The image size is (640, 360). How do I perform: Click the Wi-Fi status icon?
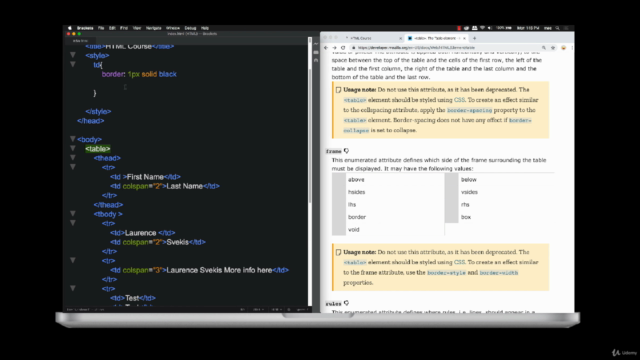pos(482,28)
